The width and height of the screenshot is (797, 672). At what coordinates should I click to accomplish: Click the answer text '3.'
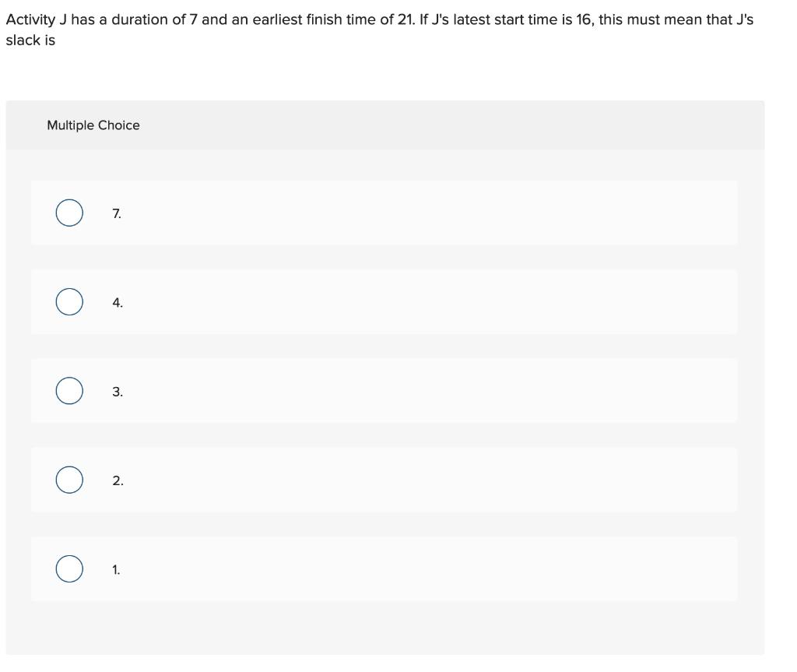(x=116, y=391)
